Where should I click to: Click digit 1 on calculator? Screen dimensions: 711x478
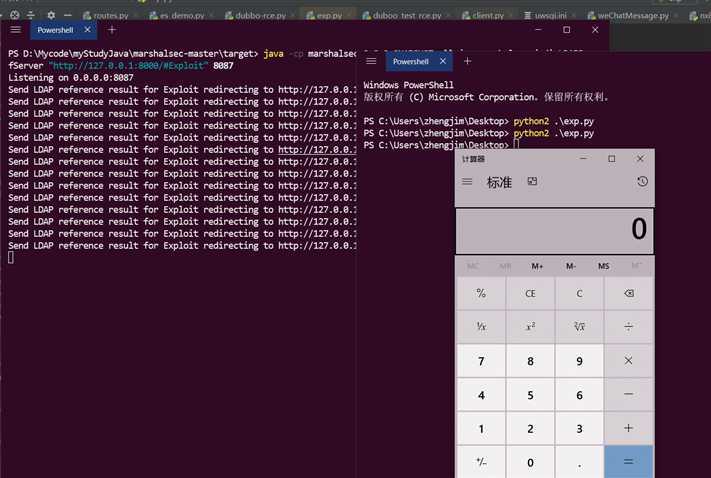pos(481,428)
